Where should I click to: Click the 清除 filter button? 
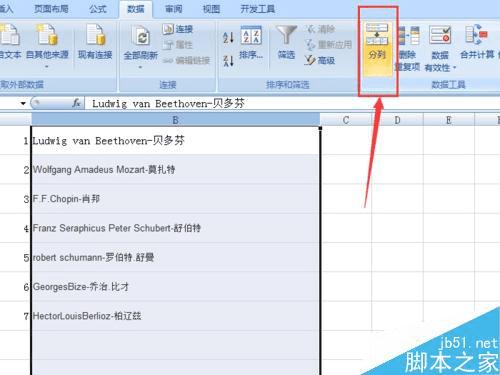(321, 29)
